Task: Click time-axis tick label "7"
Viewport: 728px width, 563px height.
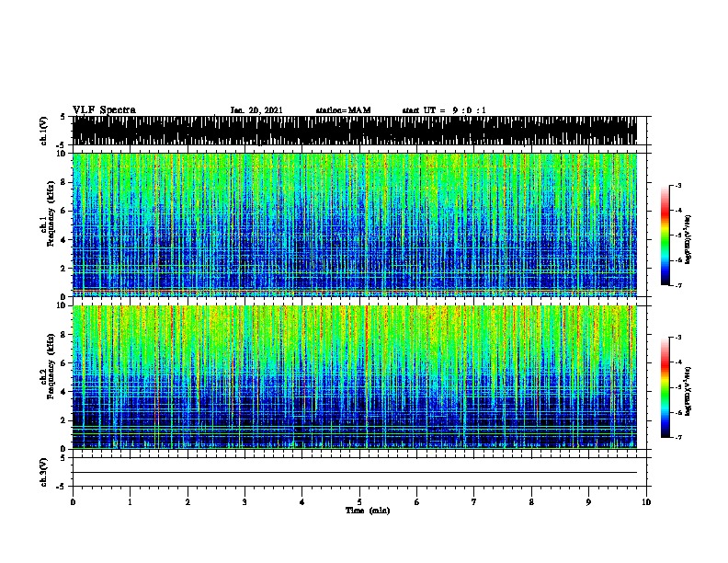Action: 474,502
